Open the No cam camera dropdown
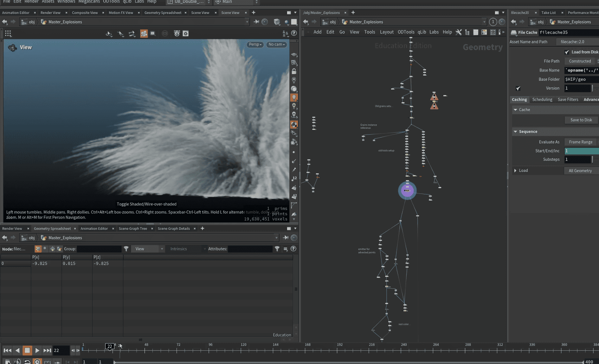Screen dimensions: 599x364 click(276, 44)
